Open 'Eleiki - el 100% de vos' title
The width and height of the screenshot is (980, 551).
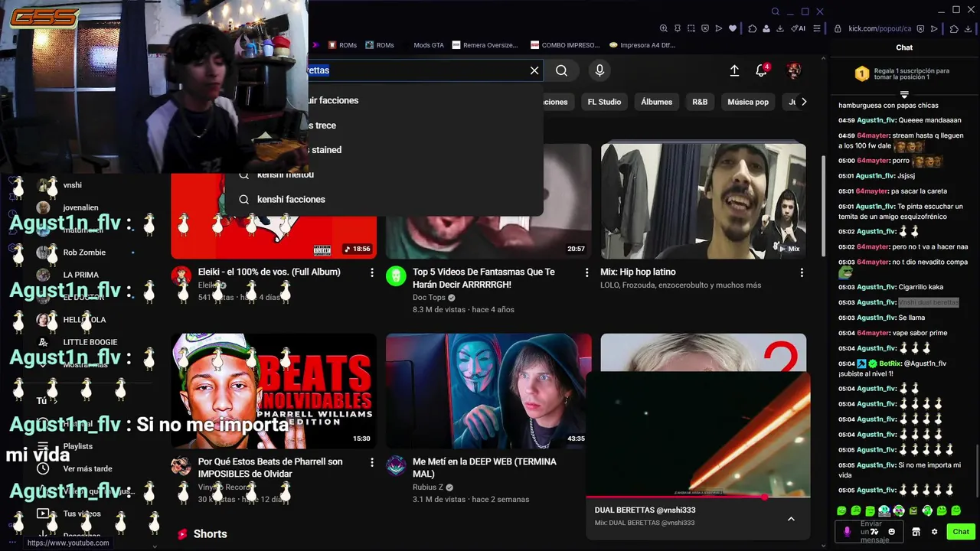click(269, 272)
